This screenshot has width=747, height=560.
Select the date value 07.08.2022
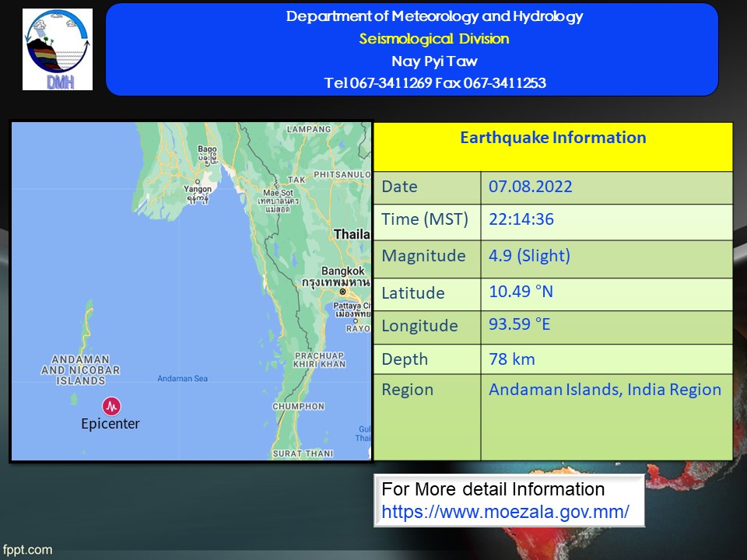530,187
